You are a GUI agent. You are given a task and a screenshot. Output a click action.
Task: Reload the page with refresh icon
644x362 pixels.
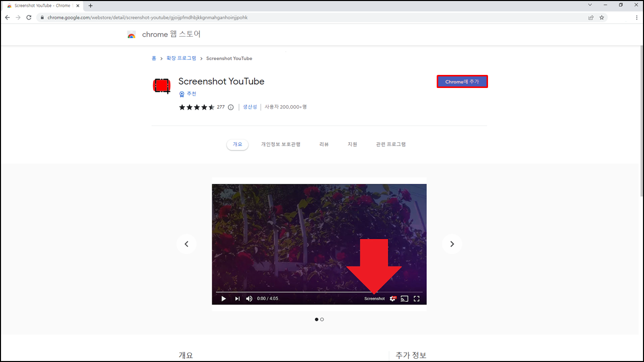(29, 17)
